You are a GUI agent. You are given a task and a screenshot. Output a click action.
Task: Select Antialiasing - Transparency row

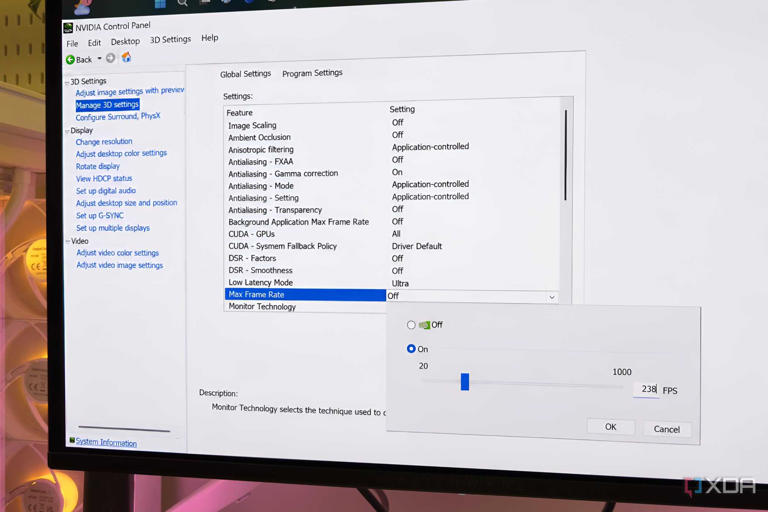click(390, 210)
